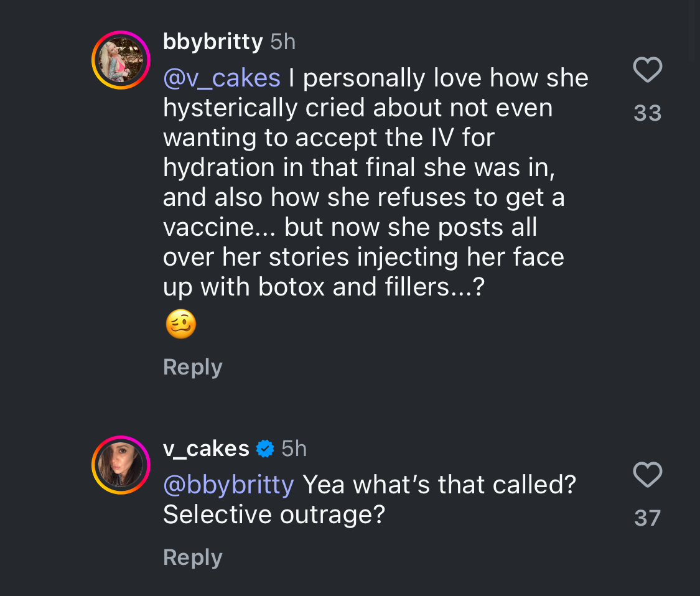700x596 pixels.
Task: Click the blue verified badge next to v_cakes
Action: [265, 449]
